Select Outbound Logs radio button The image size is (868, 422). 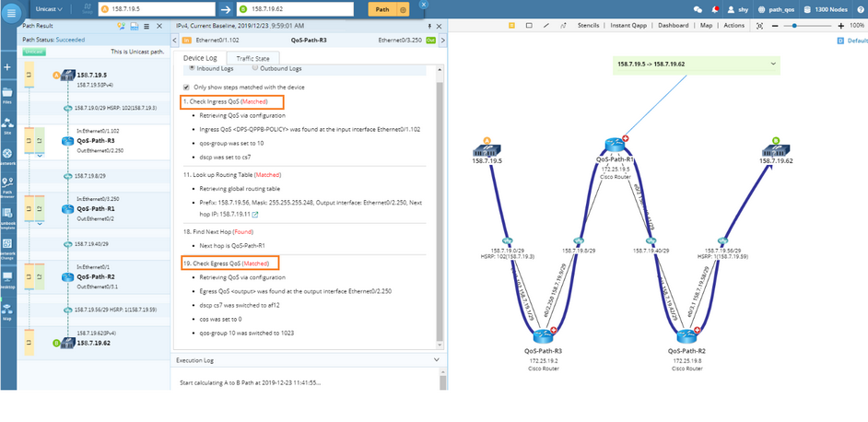tap(255, 68)
